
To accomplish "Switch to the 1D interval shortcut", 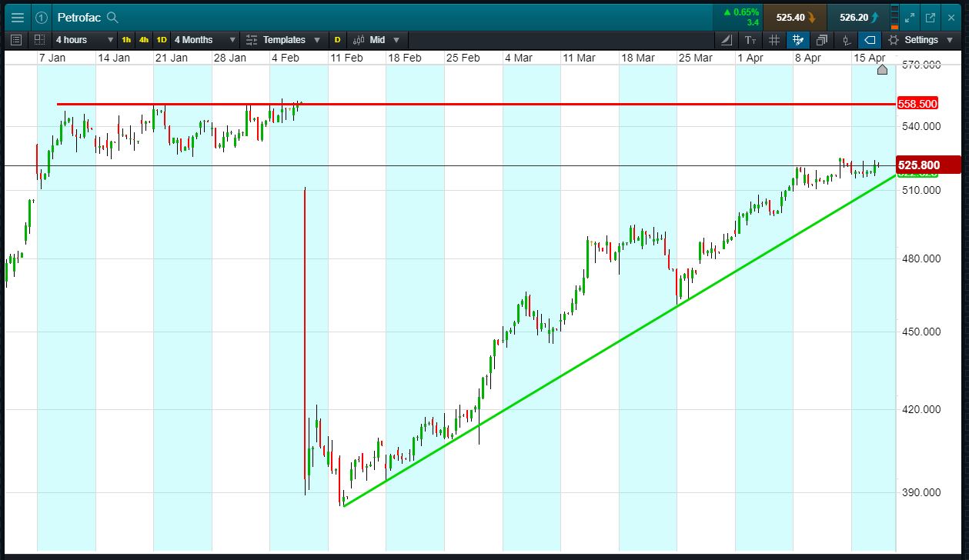I will coord(162,40).
